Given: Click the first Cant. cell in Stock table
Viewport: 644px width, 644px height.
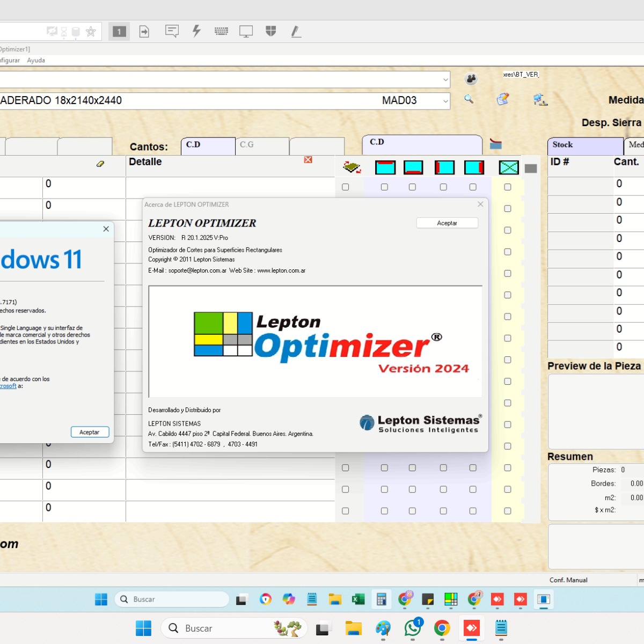Looking at the screenshot, I should (x=628, y=185).
